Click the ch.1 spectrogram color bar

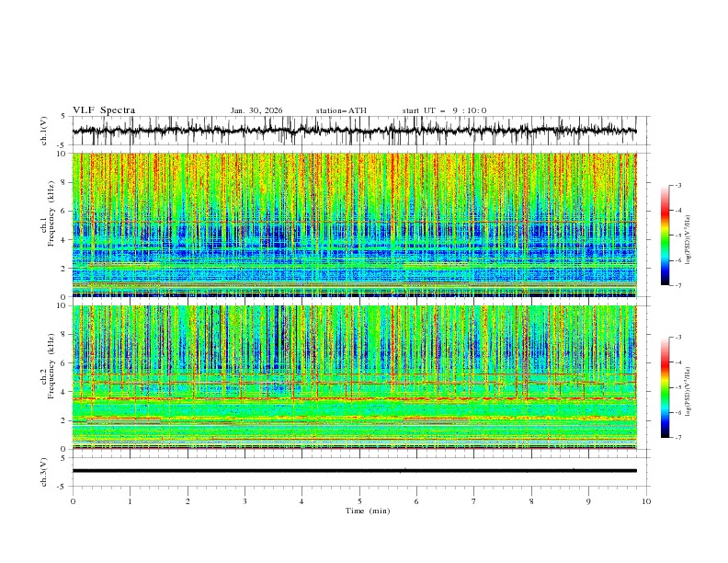tap(665, 236)
